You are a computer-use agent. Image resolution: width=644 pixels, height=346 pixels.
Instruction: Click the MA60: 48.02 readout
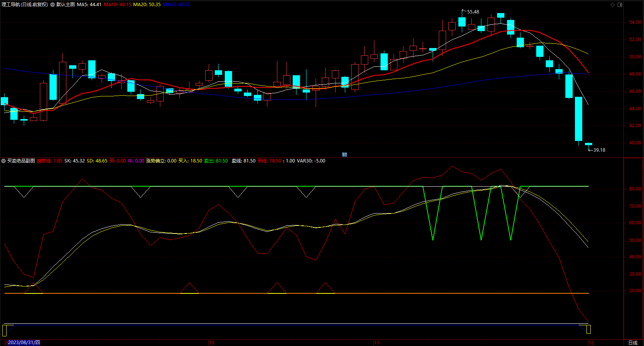click(x=176, y=5)
